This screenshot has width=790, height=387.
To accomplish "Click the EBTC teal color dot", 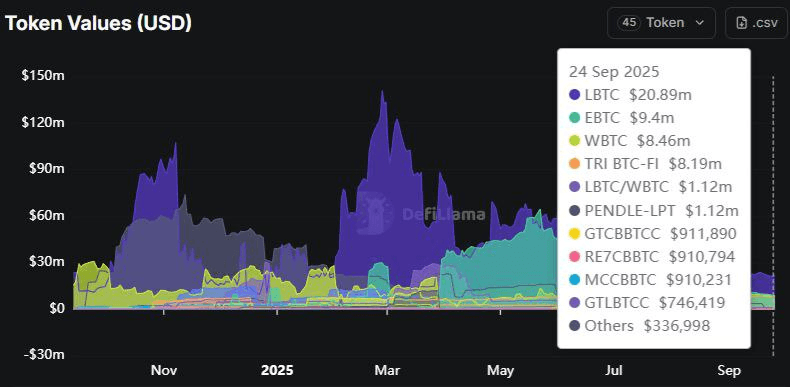I will (x=575, y=118).
